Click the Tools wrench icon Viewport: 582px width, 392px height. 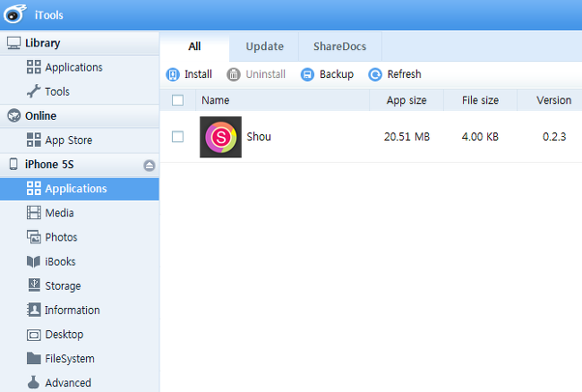pyautogui.click(x=33, y=91)
